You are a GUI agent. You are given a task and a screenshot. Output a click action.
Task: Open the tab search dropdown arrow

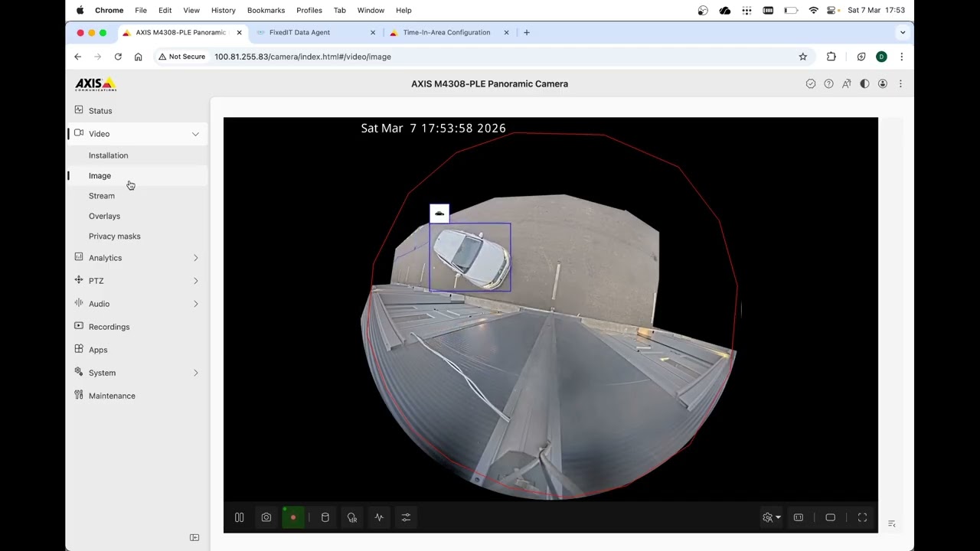coord(903,33)
